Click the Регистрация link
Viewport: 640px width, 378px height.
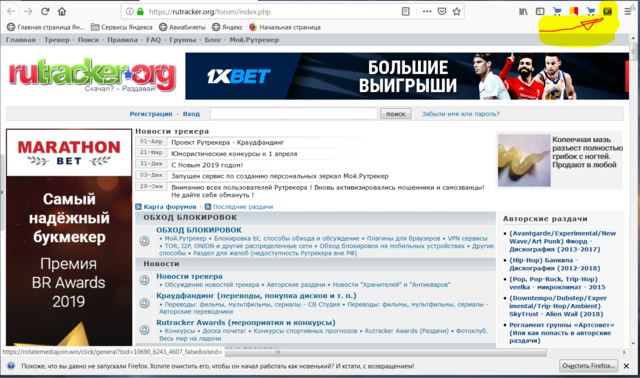(x=151, y=114)
